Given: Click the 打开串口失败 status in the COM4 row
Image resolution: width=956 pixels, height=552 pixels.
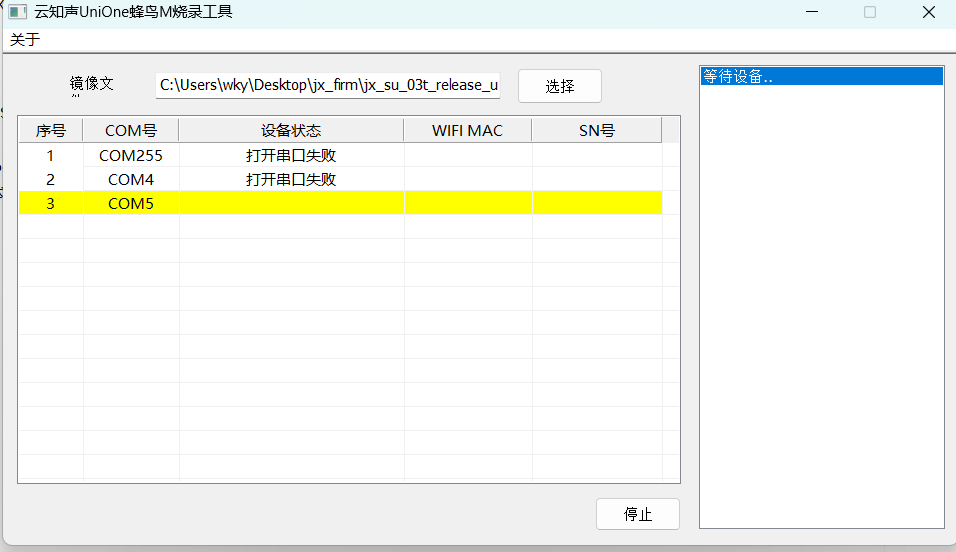Looking at the screenshot, I should pyautogui.click(x=291, y=180).
